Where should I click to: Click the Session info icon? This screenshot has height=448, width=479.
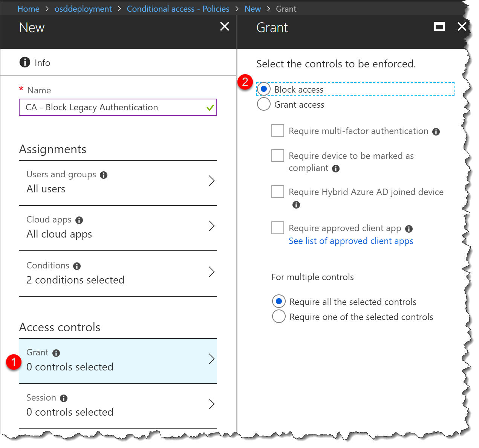[x=63, y=398]
